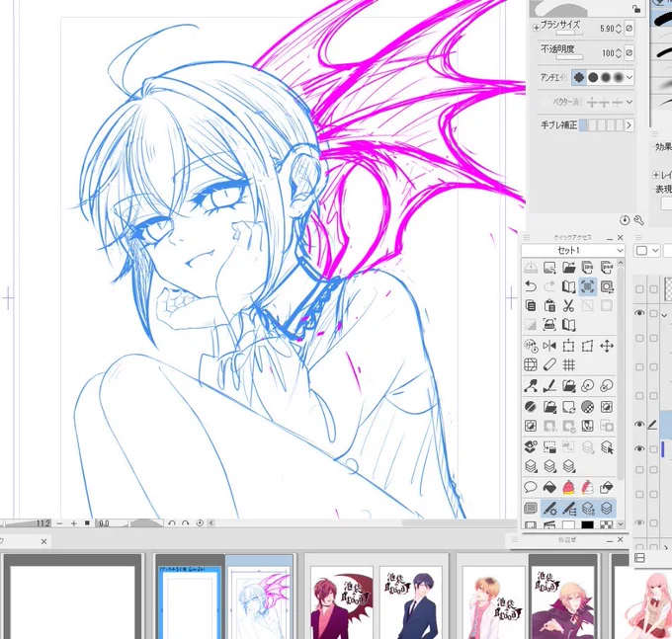Close the Quick Access palette

tap(621, 237)
